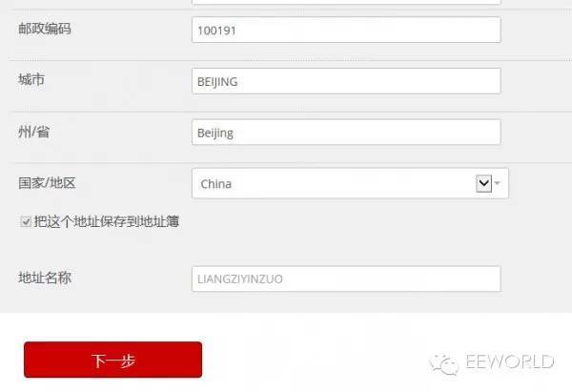
Task: Focus the postal code field showing 100191
Action: click(x=346, y=30)
